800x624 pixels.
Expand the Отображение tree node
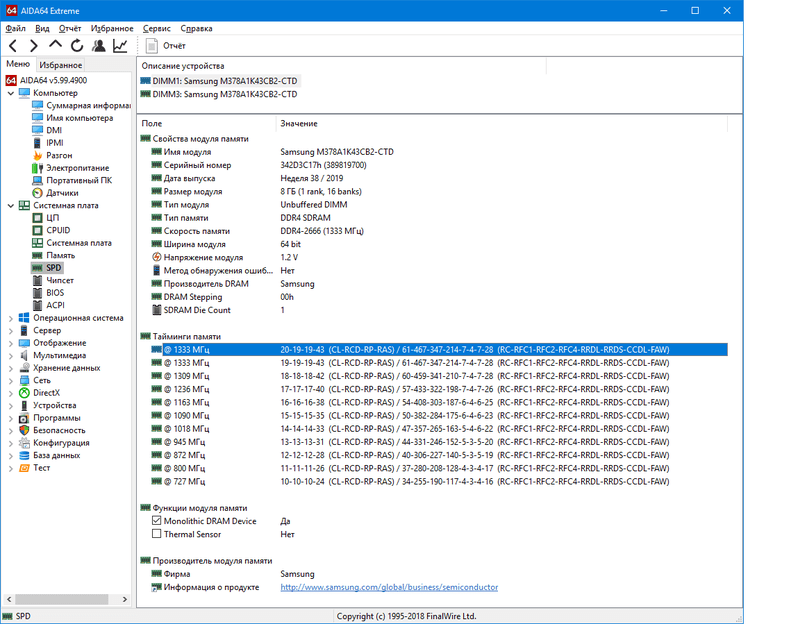point(11,343)
